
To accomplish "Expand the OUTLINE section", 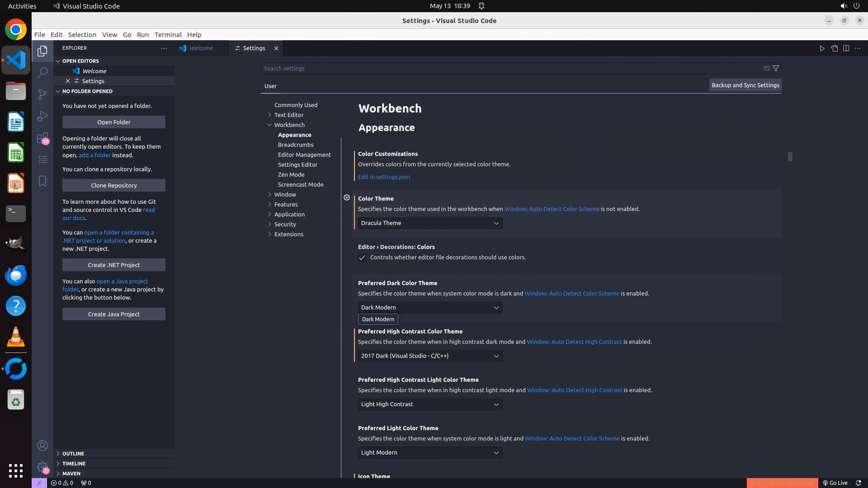I will [73, 454].
